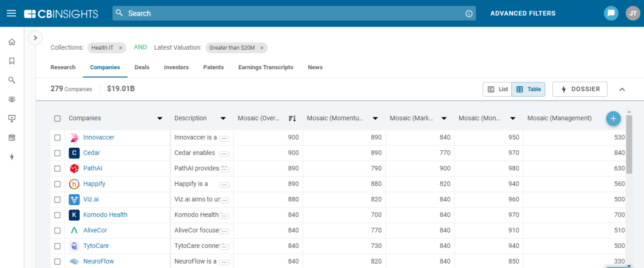Viewport: 644px width, 268px height.
Task: Open the Komodo Health company link
Action: 105,215
